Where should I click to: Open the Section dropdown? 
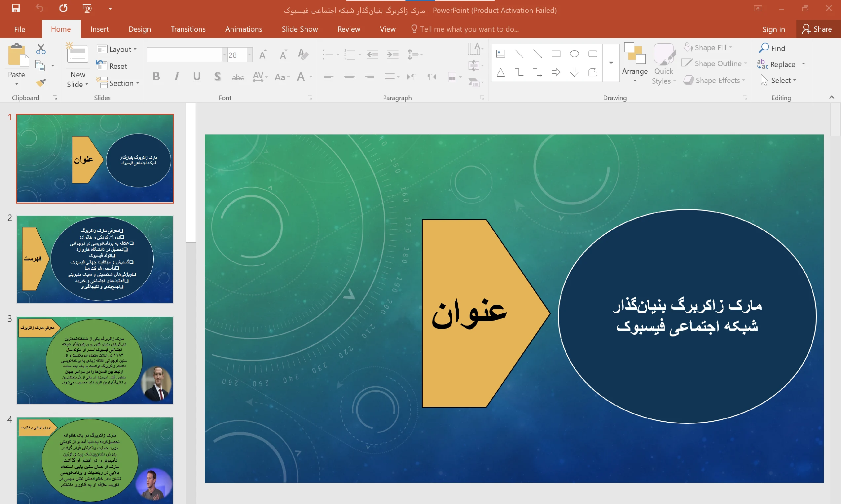pyautogui.click(x=118, y=83)
